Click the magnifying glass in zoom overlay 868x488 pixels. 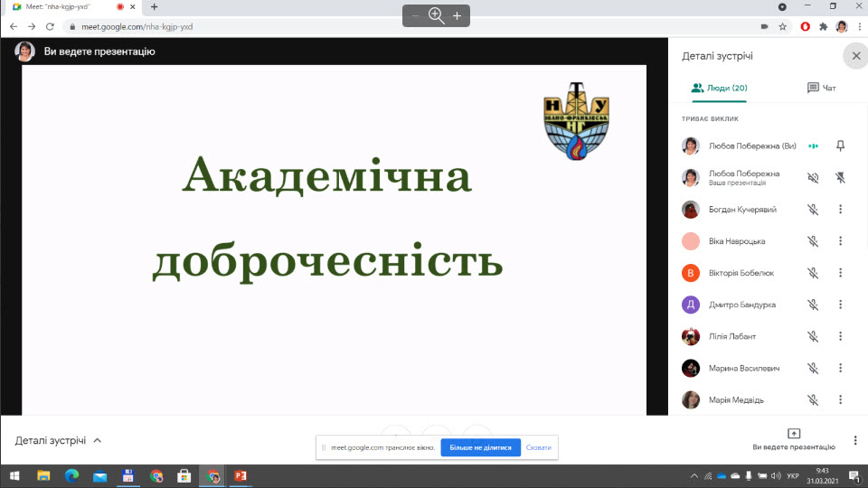coord(436,16)
